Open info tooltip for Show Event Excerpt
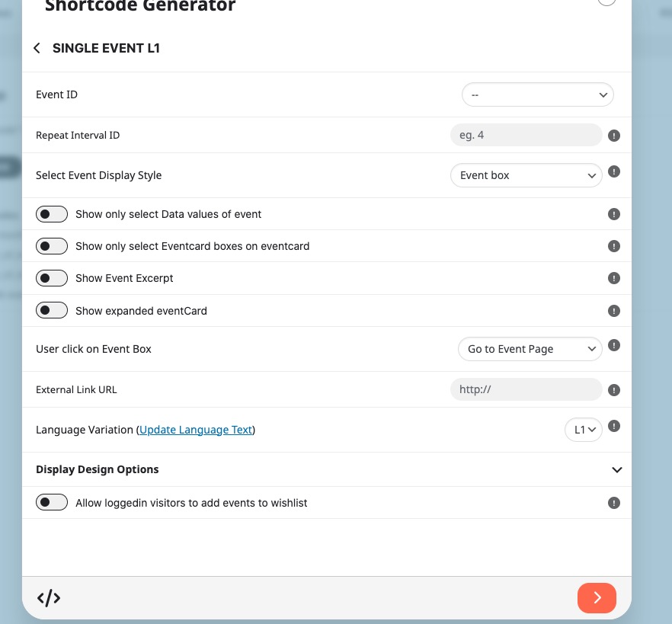Screen dimensions: 672x624 (614, 278)
